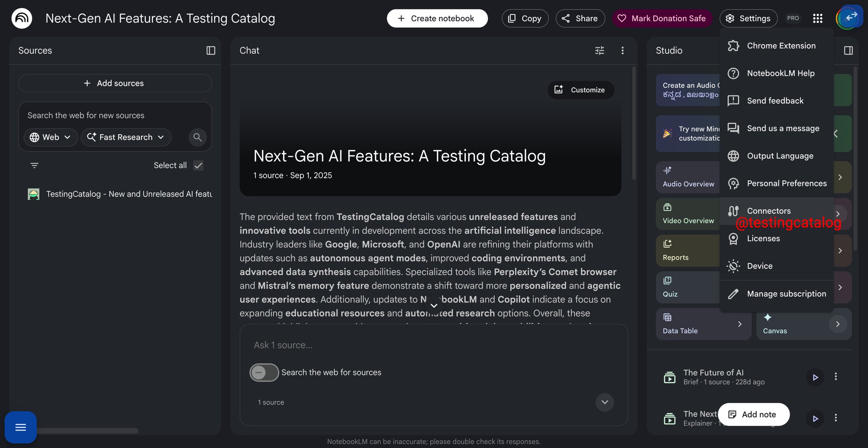The height and width of the screenshot is (448, 868).
Task: Click the Settings button
Action: pyautogui.click(x=748, y=18)
